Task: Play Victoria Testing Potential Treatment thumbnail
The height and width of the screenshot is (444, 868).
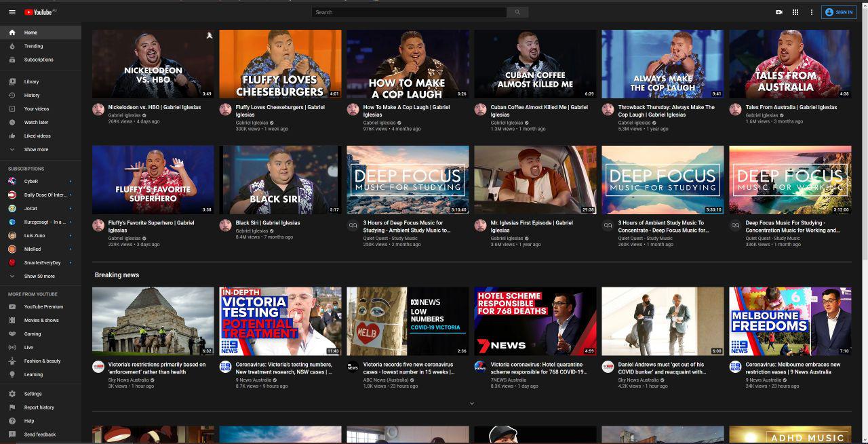Action: [x=280, y=321]
